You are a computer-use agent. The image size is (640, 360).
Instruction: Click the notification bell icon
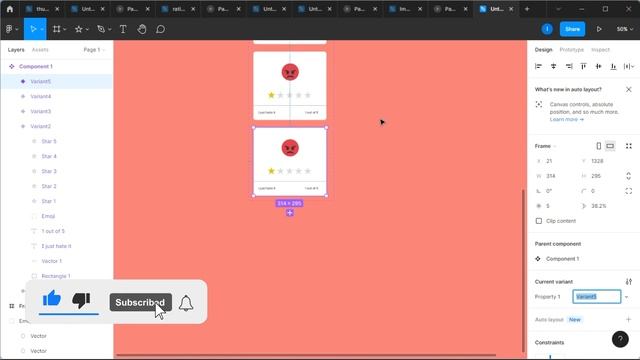point(186,303)
